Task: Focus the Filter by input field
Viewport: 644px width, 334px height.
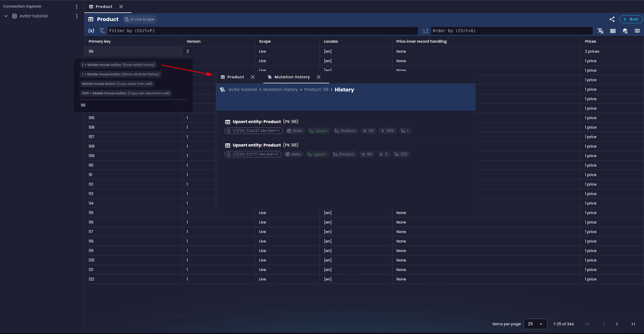Action: (262, 31)
